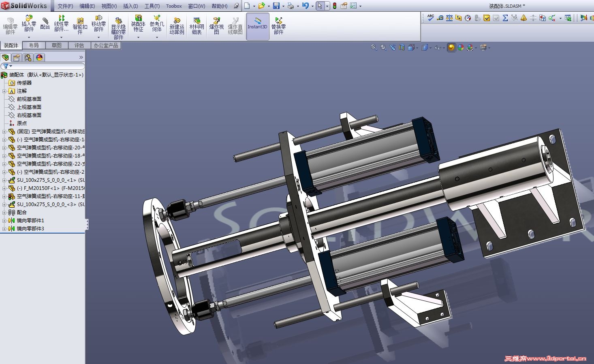Toggle the yellow sphere view-mode button

451,47
